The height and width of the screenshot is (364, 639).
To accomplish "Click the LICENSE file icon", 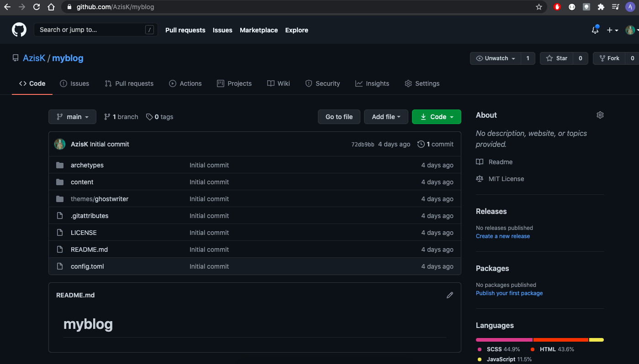I will 60,233.
